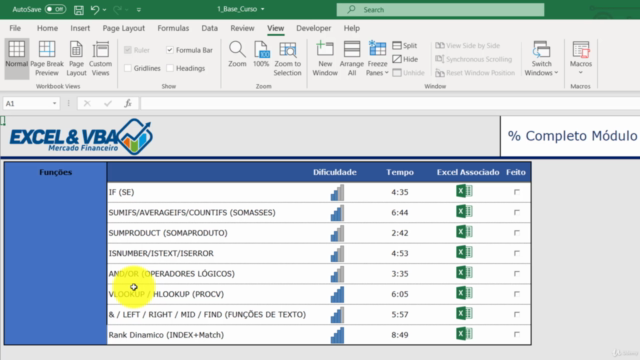
Task: Hide the current window
Action: click(405, 59)
